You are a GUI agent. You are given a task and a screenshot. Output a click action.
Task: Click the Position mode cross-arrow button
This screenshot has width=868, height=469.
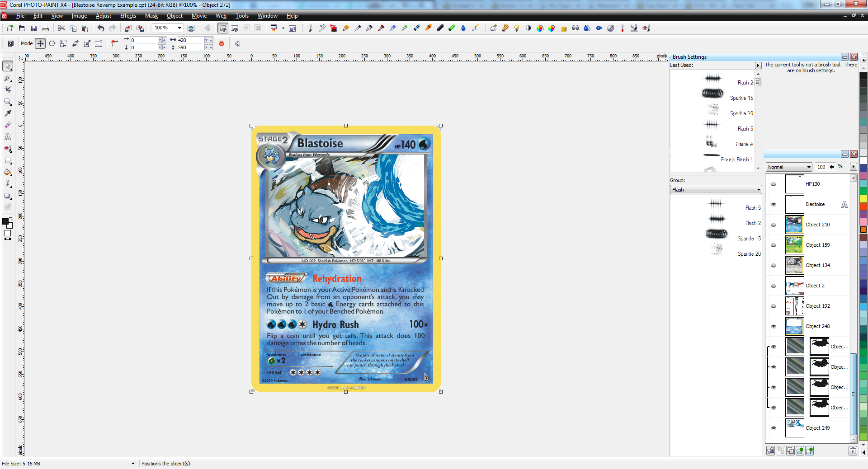(40, 43)
